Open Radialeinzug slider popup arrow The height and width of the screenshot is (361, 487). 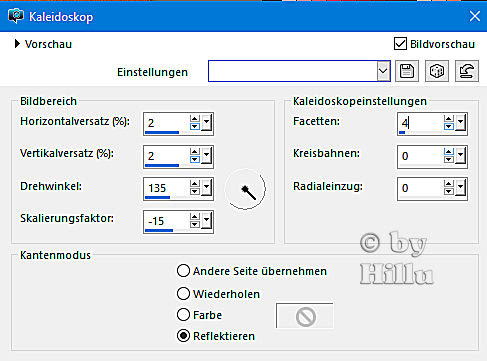[461, 188]
